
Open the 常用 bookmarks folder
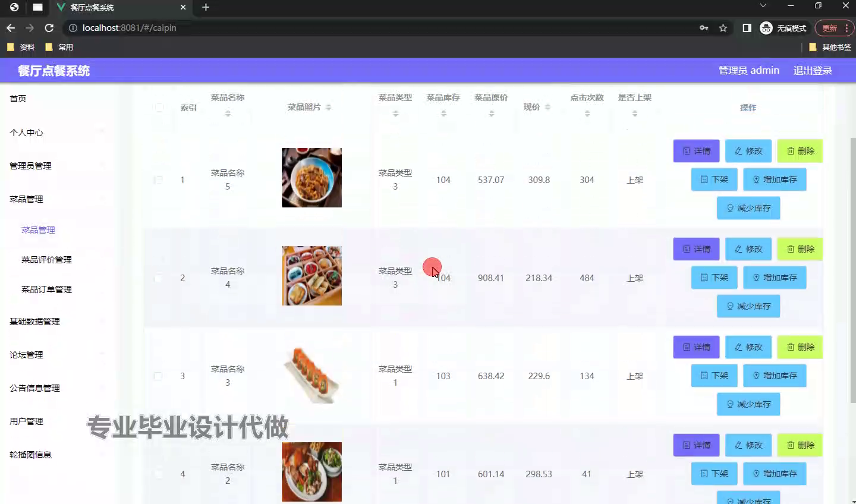(x=59, y=47)
